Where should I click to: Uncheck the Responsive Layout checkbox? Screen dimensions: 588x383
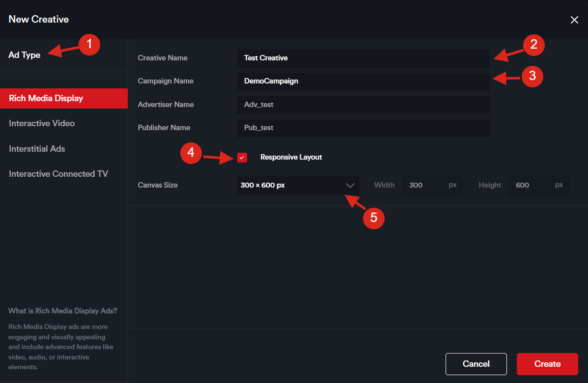[242, 158]
